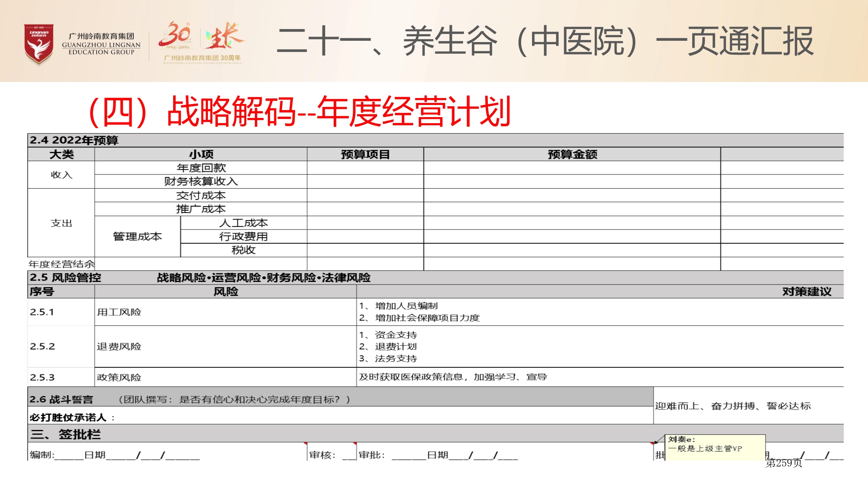The height and width of the screenshot is (488, 868).
Task: Click the 用工风险 risk cell
Action: (x=119, y=312)
